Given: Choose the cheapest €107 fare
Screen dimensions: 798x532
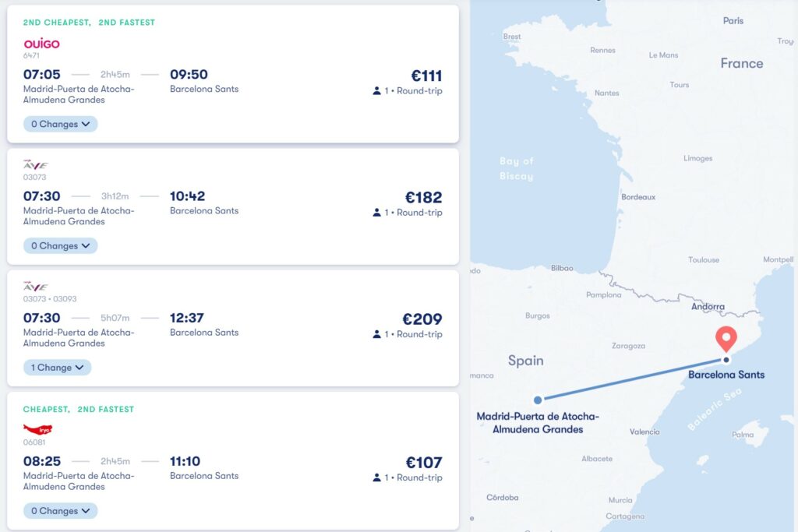Looking at the screenshot, I should (x=423, y=463).
